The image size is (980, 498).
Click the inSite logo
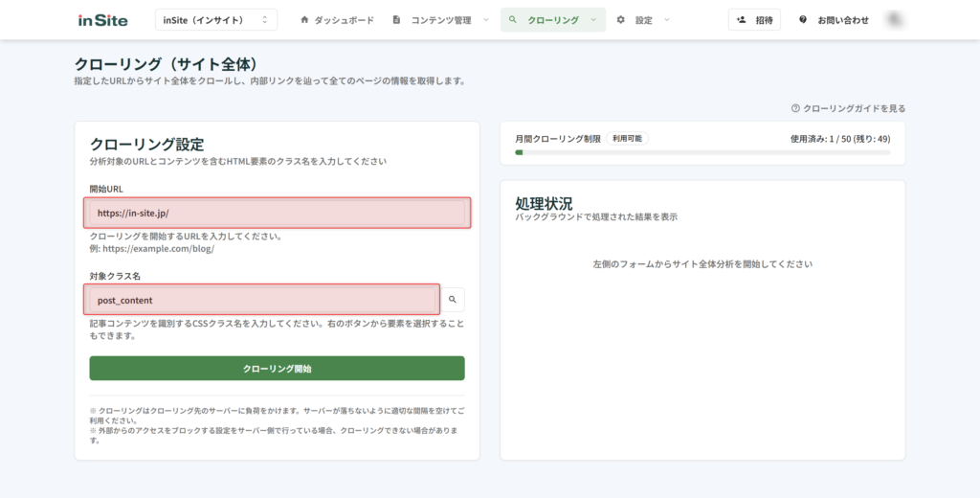(103, 20)
